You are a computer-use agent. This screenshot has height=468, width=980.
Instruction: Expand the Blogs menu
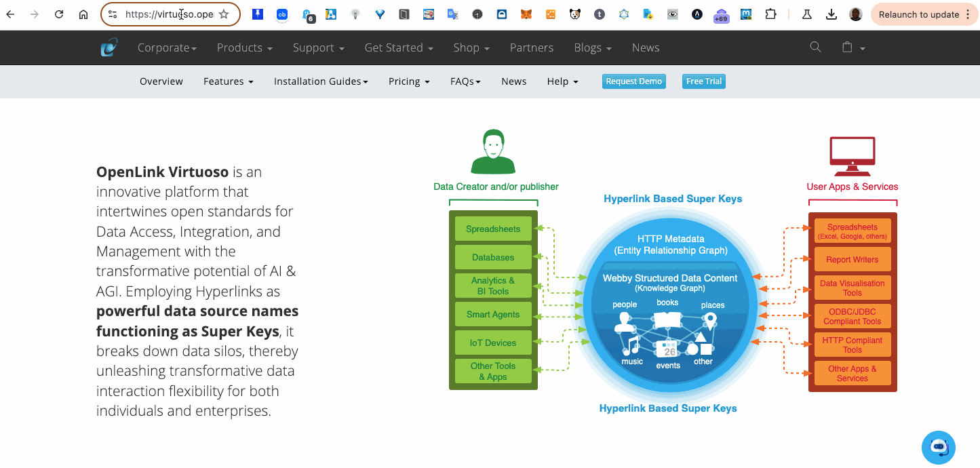pos(593,47)
